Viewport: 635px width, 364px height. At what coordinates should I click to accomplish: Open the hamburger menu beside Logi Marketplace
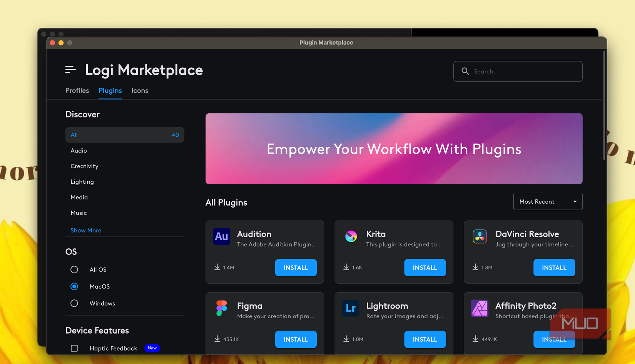[x=70, y=70]
